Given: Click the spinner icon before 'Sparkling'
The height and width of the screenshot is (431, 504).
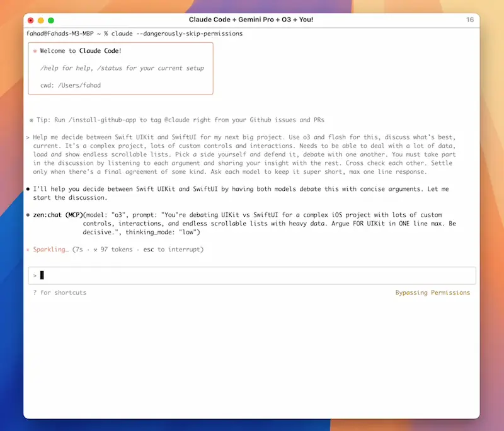Looking at the screenshot, I should [28, 250].
